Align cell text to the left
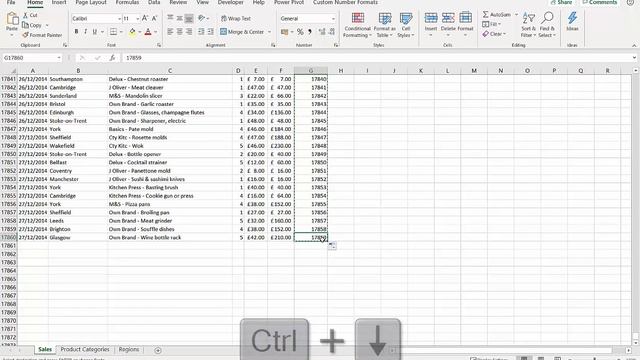The height and width of the screenshot is (360, 640). 170,31
